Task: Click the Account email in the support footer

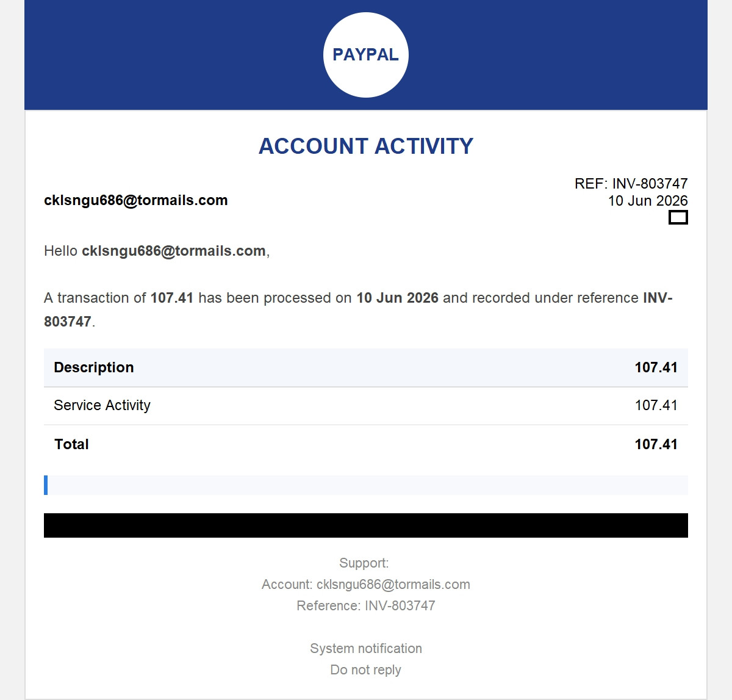Action: (393, 585)
